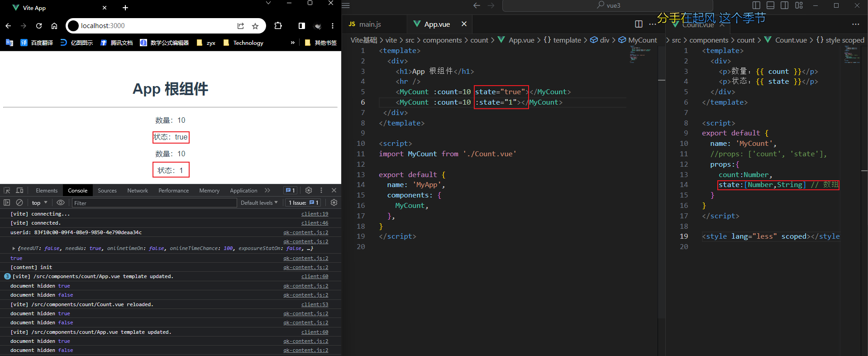Click the style scoped breadcrumb
The height and width of the screenshot is (356, 868).
point(840,40)
